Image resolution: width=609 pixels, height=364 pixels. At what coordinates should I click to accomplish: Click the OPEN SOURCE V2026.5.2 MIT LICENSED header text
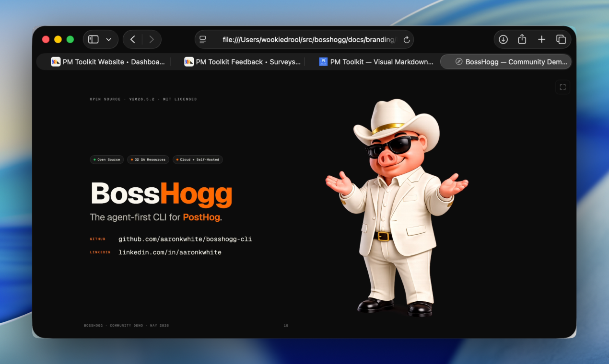(x=143, y=99)
